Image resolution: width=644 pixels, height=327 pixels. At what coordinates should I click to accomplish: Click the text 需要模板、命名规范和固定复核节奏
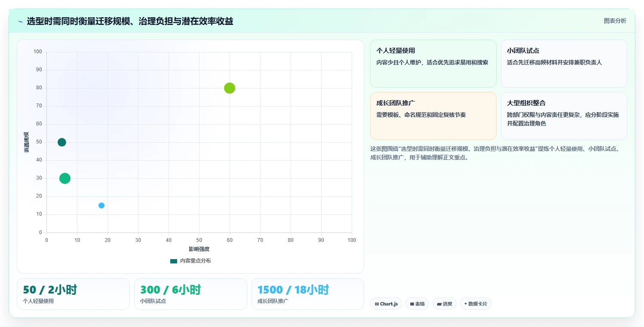[421, 115]
